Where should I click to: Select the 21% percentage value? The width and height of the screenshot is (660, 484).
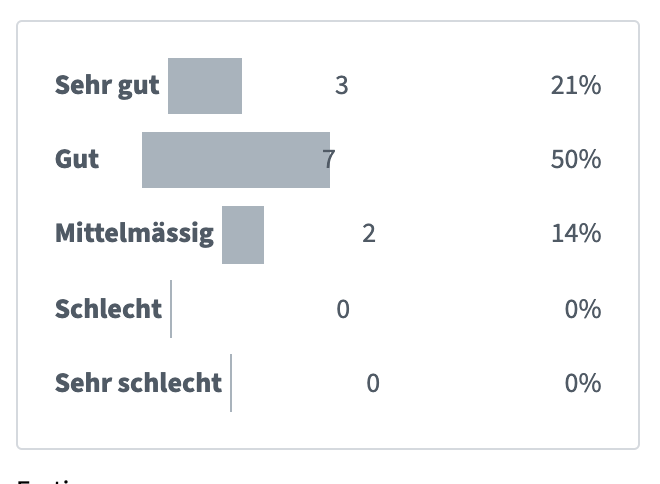pyautogui.click(x=576, y=86)
